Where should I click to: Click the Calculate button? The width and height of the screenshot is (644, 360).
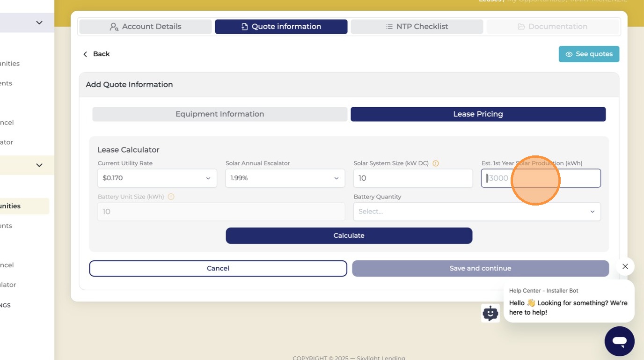[349, 235]
